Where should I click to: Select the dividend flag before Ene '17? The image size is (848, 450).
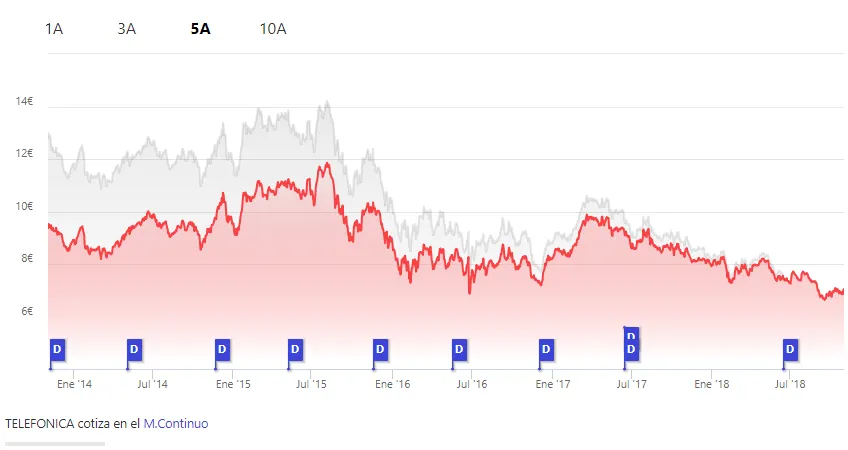(x=546, y=349)
